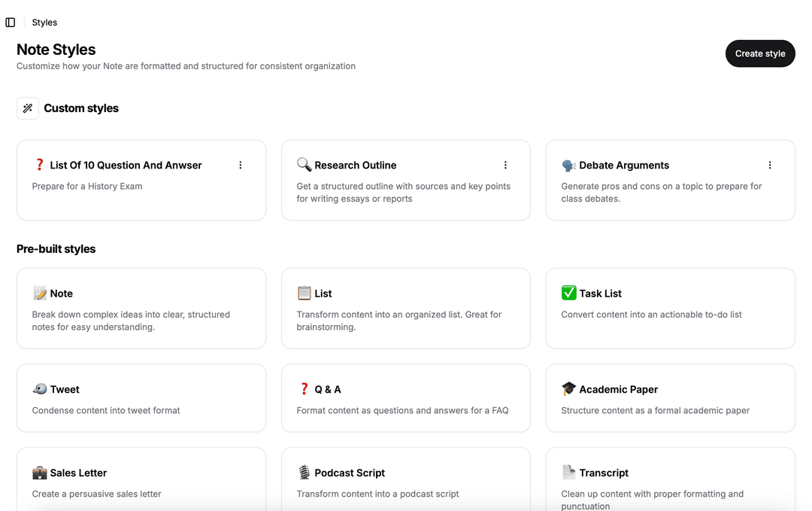Open the Transcript style card

coord(670,480)
